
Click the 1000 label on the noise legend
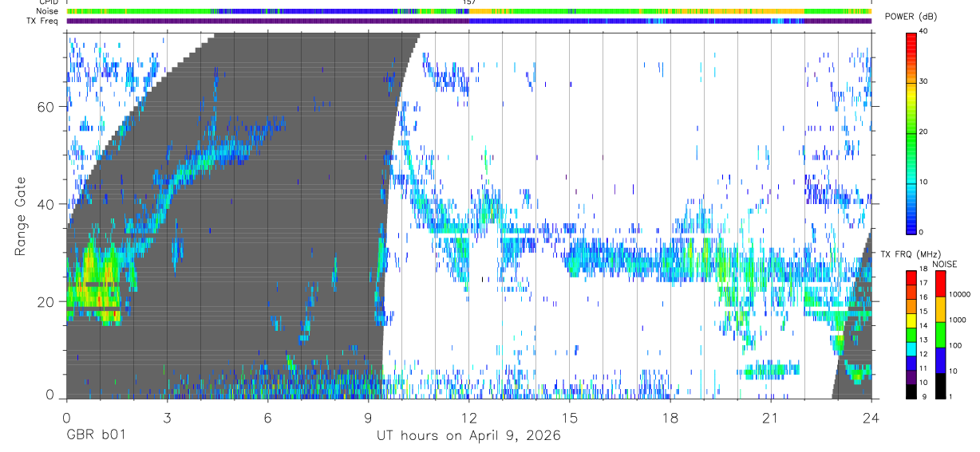pos(956,320)
